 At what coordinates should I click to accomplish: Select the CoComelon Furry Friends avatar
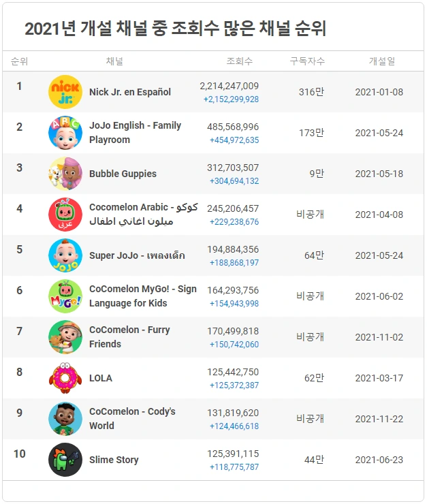coord(65,337)
